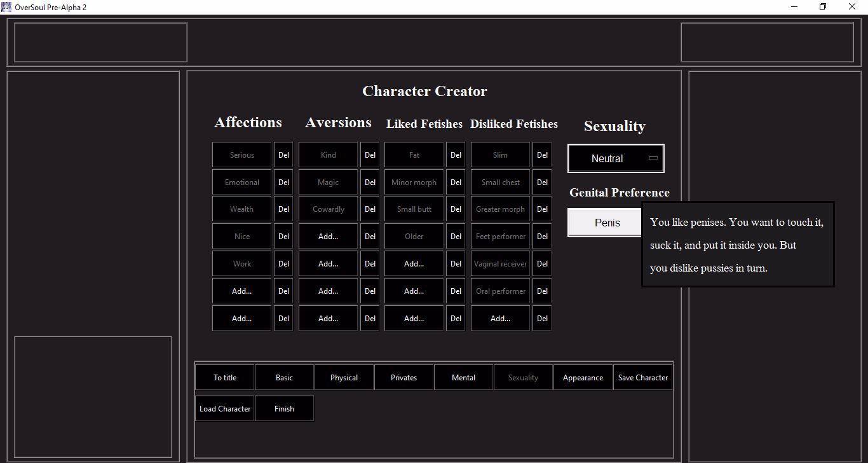Remove Magic using its Del button
This screenshot has height=463, width=868.
coord(370,182)
